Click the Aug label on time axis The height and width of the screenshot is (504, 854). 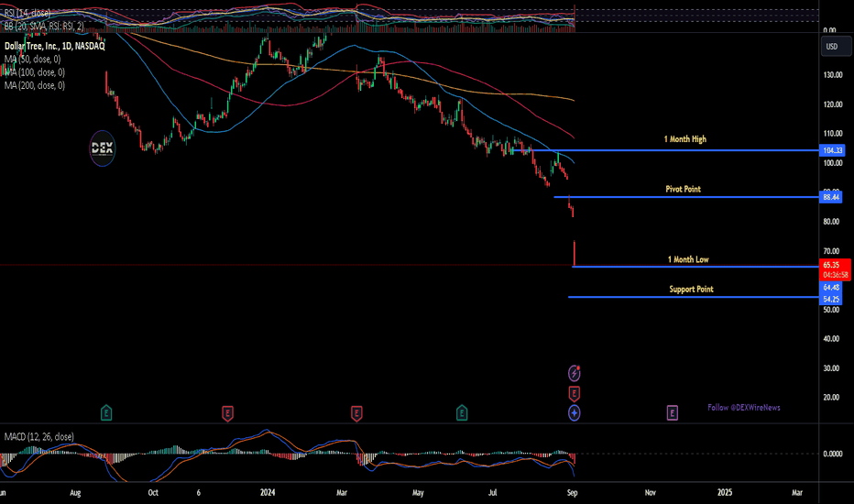[x=75, y=493]
